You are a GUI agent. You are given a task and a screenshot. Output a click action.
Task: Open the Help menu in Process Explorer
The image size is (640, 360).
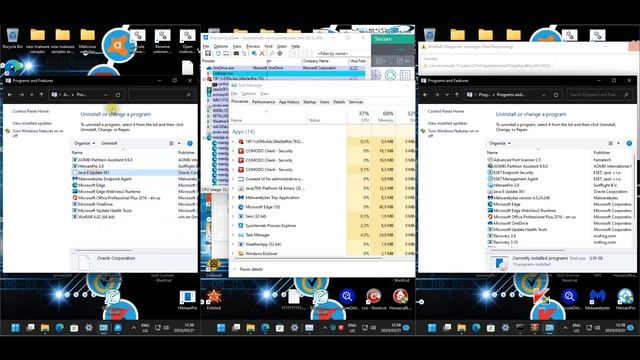coord(296,47)
